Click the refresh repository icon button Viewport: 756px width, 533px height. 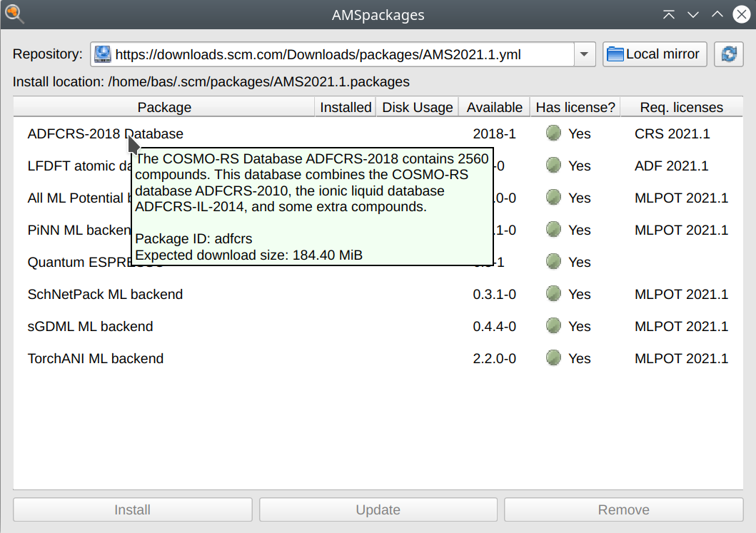point(729,54)
